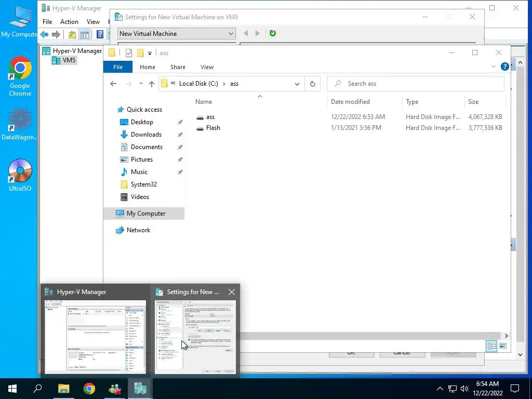The image size is (532, 399).
Task: Open Pictures in Quick access
Action: 141,159
